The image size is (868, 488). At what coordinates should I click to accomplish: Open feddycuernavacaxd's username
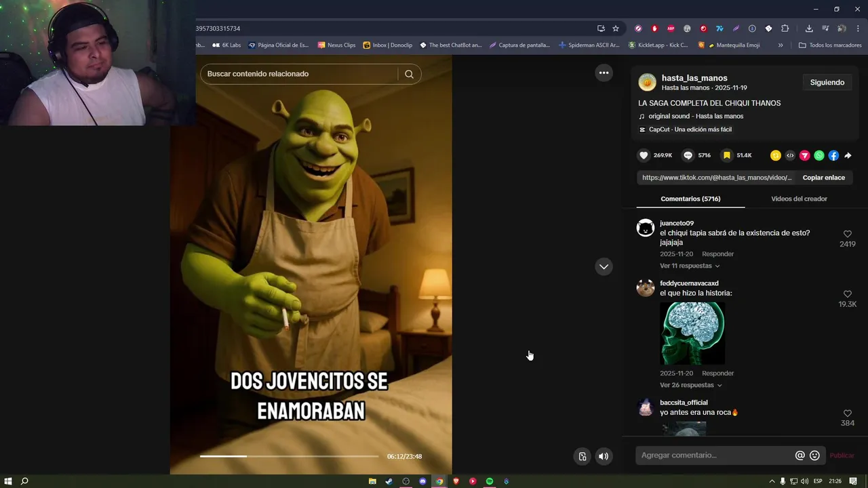click(689, 283)
